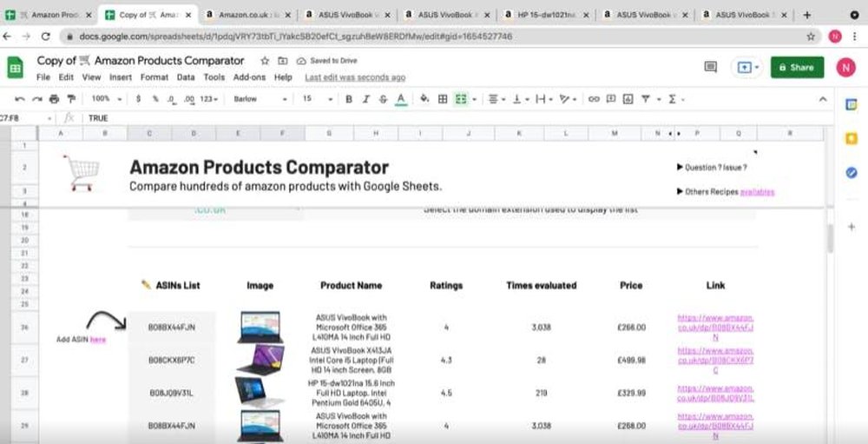Star this spreadsheet
This screenshot has width=868, height=444.
(265, 61)
